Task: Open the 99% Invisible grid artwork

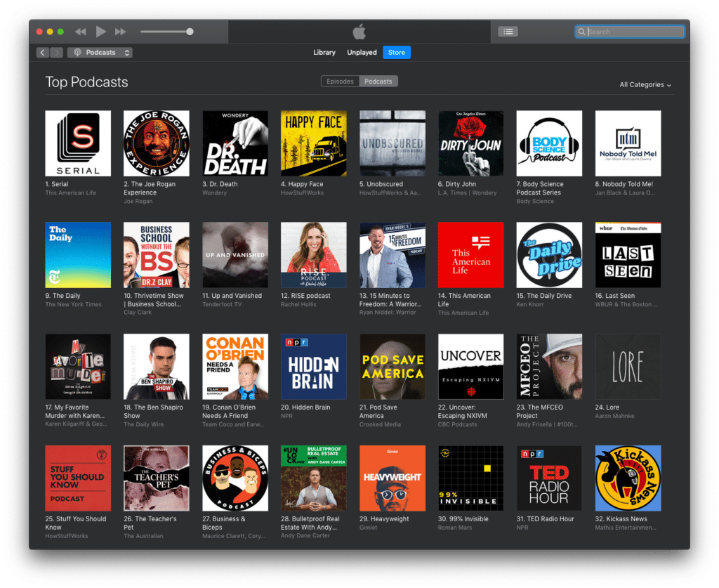Action: 471,478
